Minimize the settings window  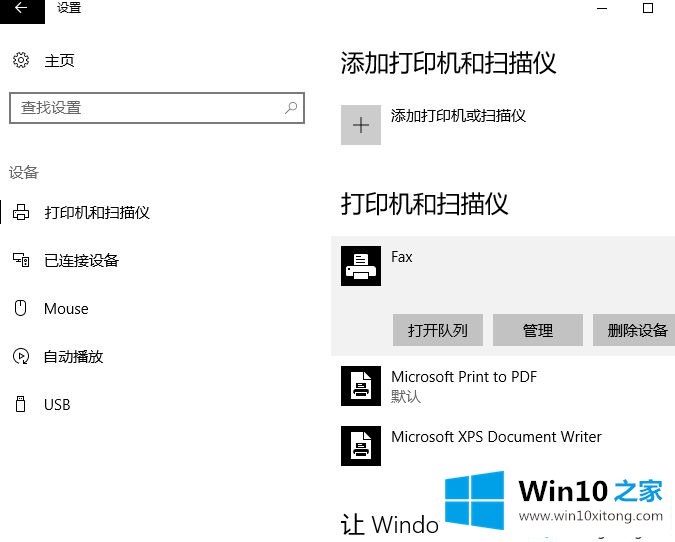pos(602,8)
